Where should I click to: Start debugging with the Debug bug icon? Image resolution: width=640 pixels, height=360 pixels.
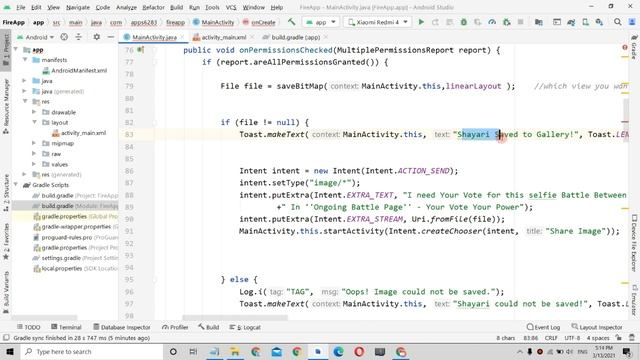pyautogui.click(x=464, y=22)
